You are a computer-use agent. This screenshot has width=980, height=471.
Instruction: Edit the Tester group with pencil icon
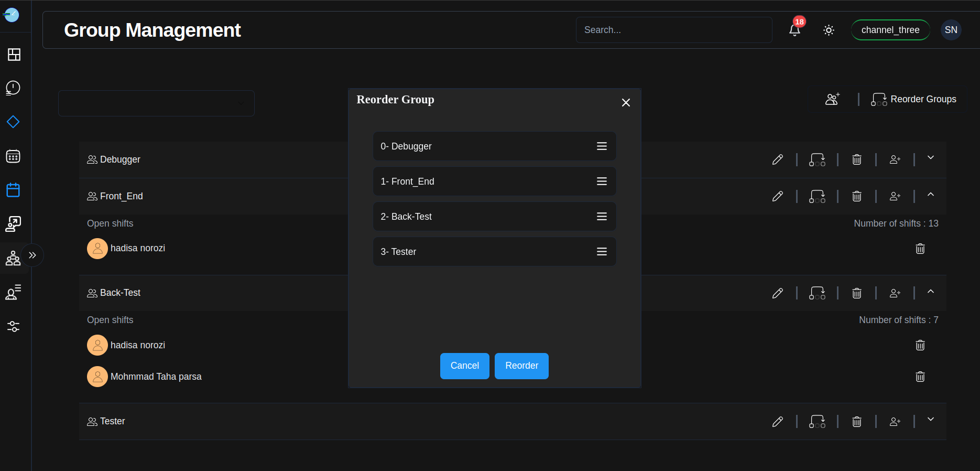pos(778,422)
